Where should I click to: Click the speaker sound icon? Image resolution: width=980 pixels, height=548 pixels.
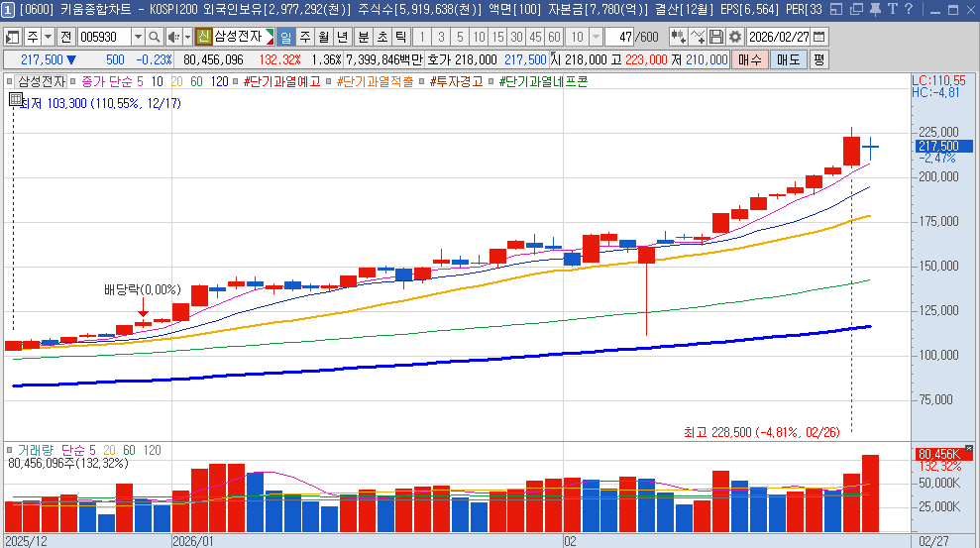pos(172,37)
